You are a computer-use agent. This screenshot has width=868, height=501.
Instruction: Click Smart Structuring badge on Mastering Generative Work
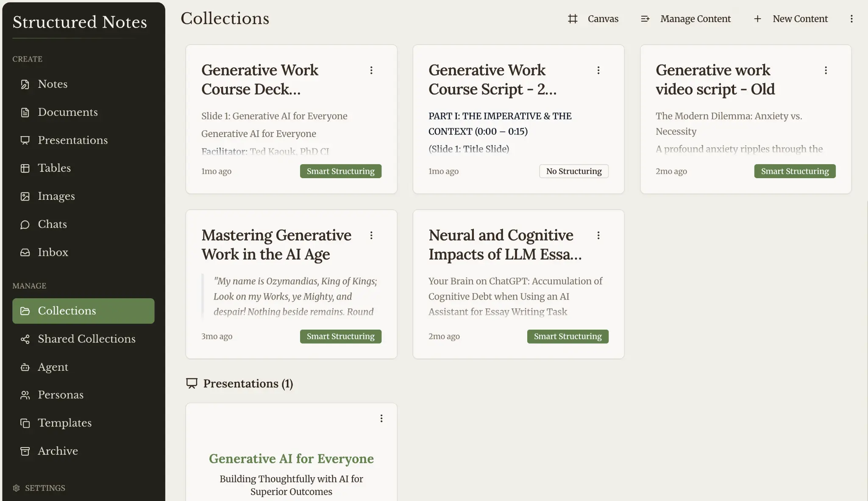(341, 336)
